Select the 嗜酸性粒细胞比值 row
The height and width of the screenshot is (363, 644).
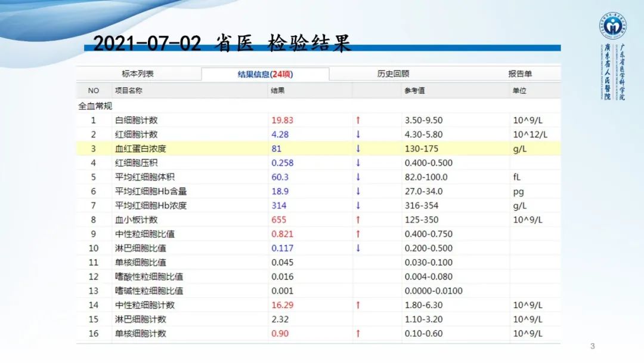[x=239, y=276]
